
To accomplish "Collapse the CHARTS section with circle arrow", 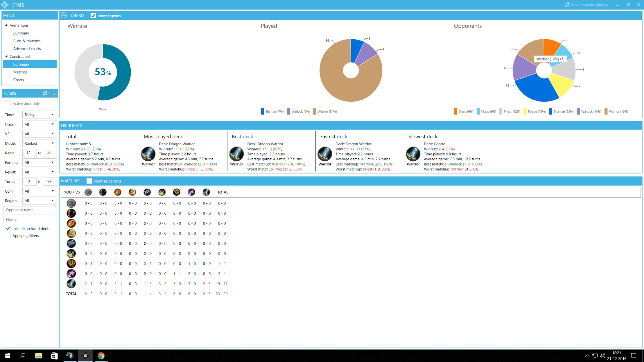I will pos(64,16).
